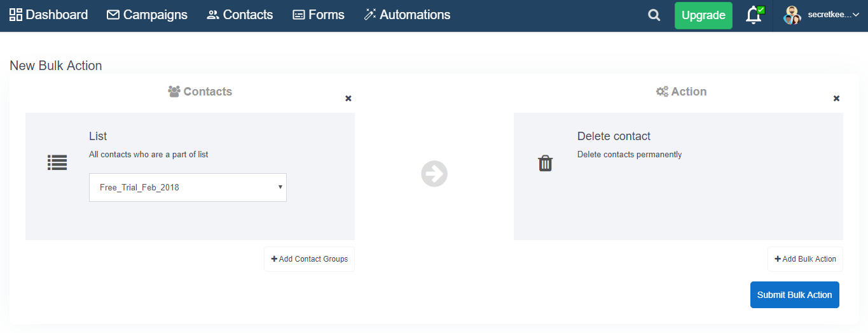Click Add Contact Groups button
Image resolution: width=868 pixels, height=333 pixels.
(x=309, y=259)
